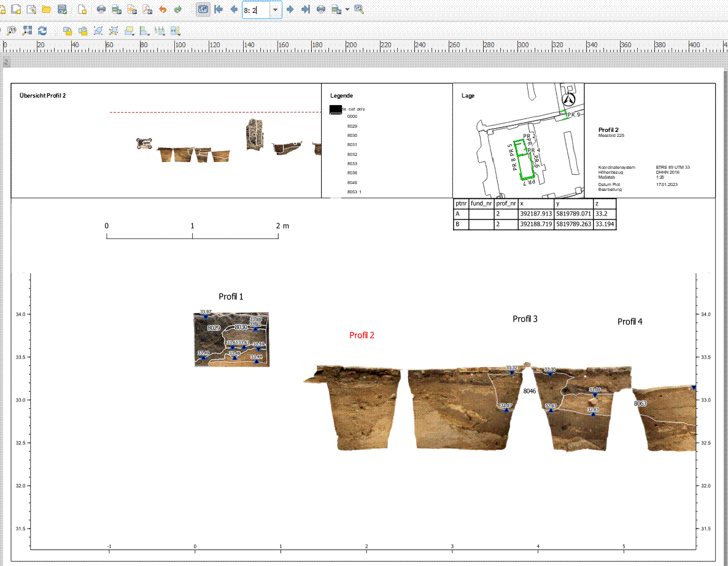728x566 pixels.
Task: Open the Export Atlas dropdown arrow
Action: pyautogui.click(x=346, y=10)
